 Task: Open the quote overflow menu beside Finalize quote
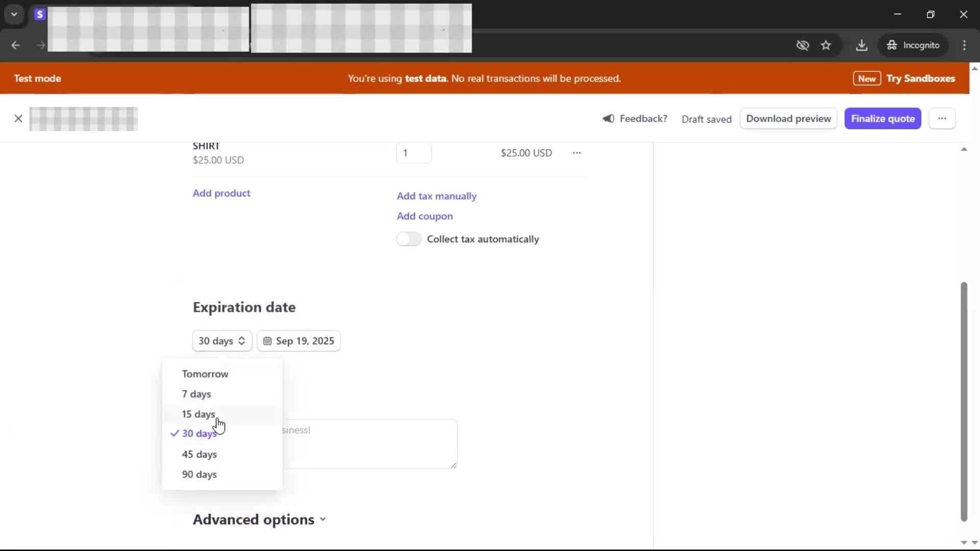(942, 118)
